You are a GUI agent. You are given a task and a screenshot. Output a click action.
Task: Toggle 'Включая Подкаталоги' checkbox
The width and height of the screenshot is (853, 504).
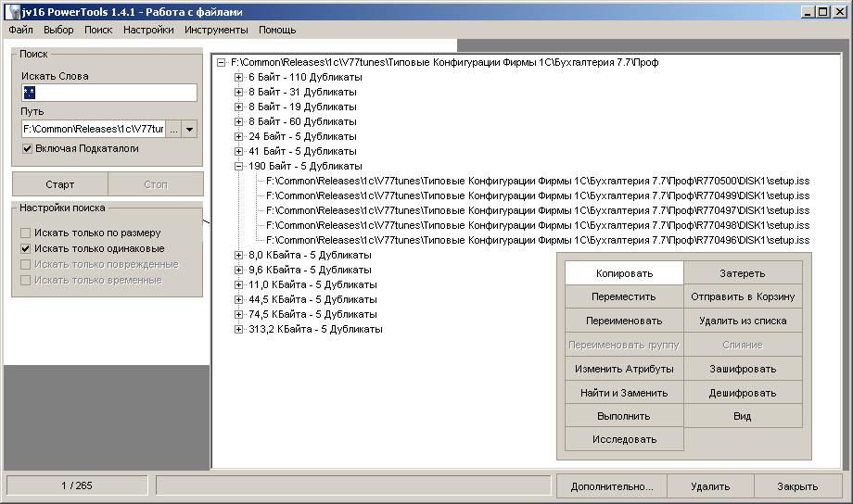[28, 148]
